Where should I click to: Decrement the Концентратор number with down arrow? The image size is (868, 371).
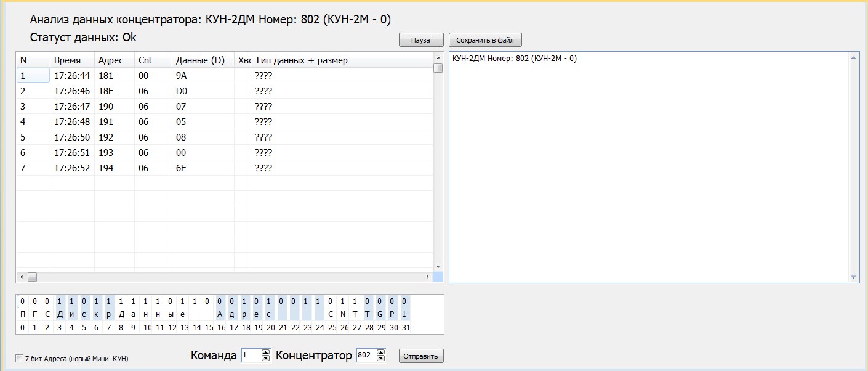pyautogui.click(x=380, y=359)
